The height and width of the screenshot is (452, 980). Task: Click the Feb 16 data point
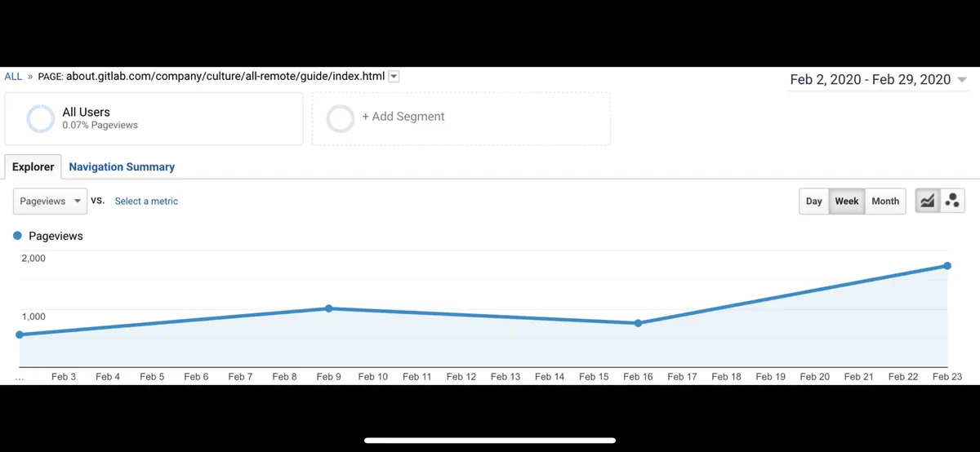click(638, 323)
